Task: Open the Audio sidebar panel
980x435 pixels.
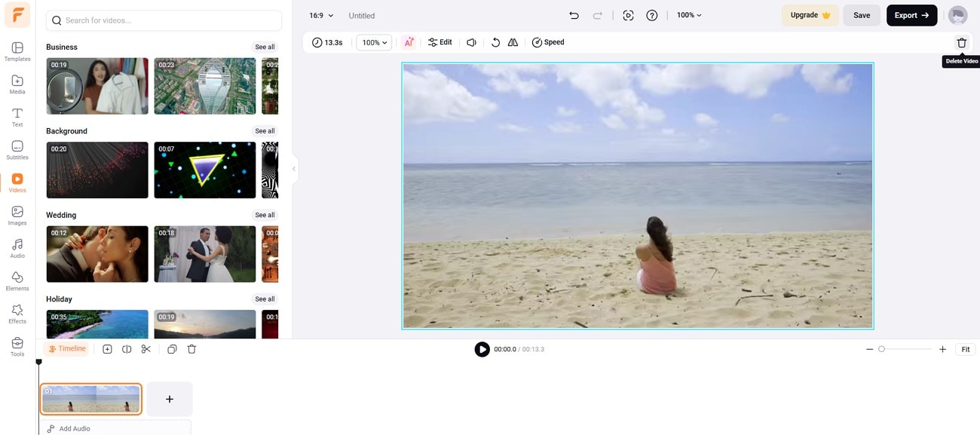Action: [x=17, y=248]
